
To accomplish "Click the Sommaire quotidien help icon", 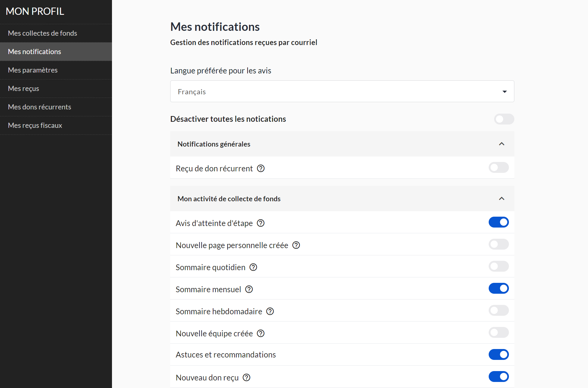I will click(253, 267).
